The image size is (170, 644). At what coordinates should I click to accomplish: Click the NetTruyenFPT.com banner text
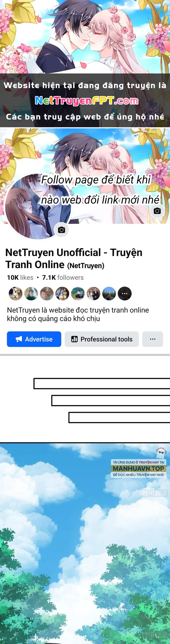[x=87, y=101]
